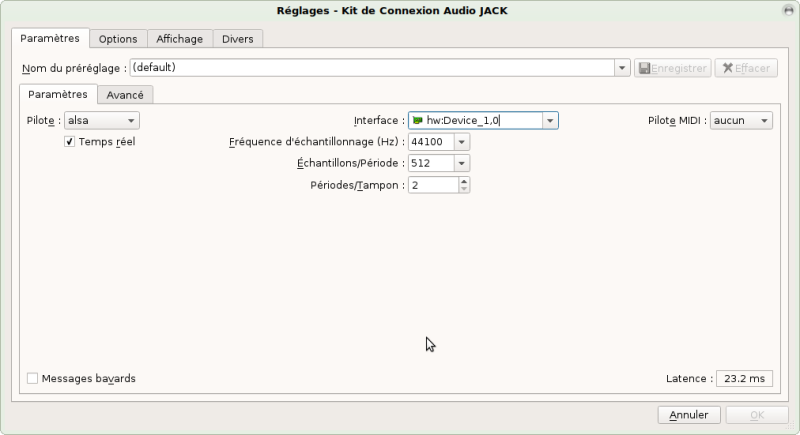Switch to the Options tab

click(118, 39)
